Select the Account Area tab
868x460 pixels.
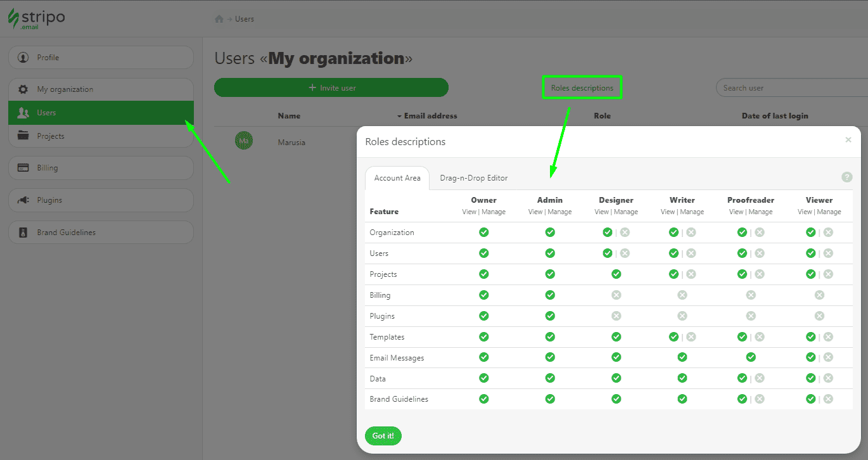397,178
